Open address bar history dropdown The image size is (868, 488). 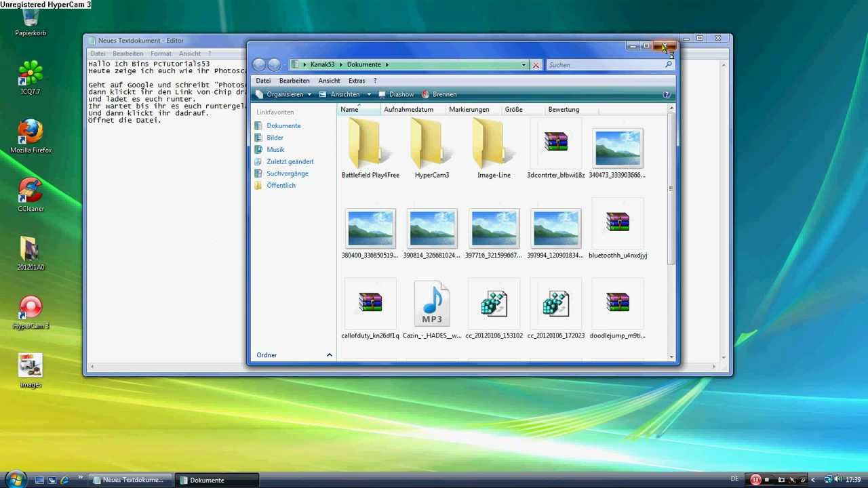(524, 65)
